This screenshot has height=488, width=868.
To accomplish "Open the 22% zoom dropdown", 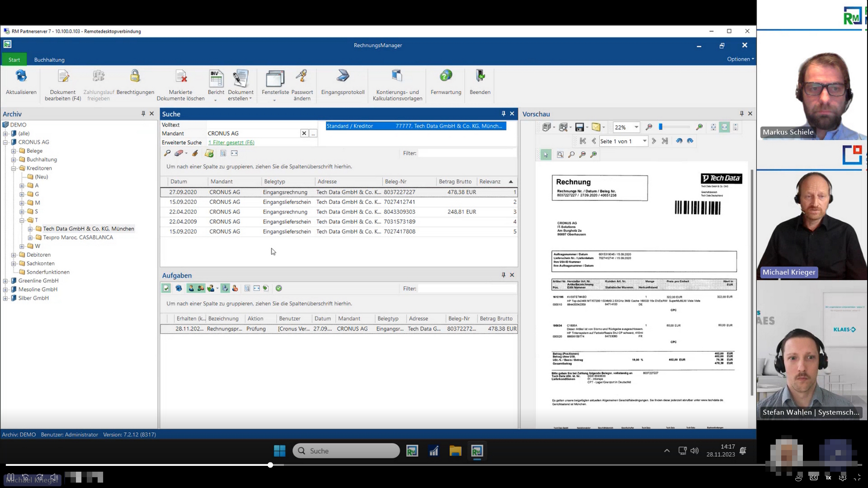I will (x=636, y=127).
